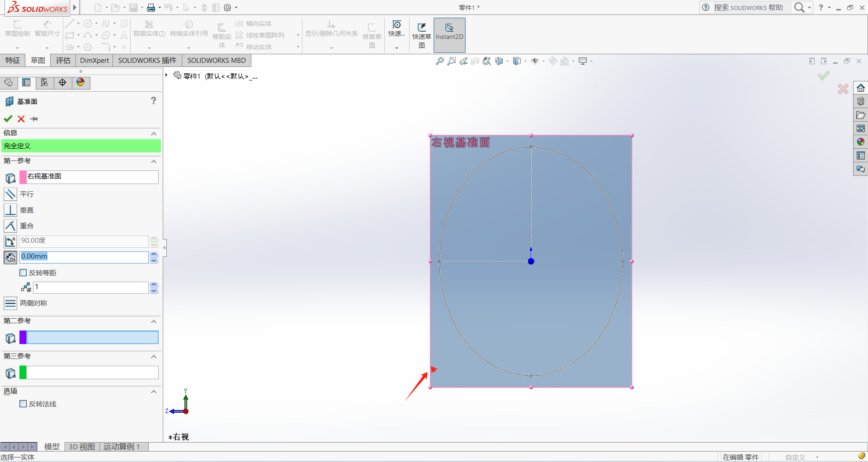Show help for plane property manager
Image resolution: width=868 pixels, height=462 pixels.
[154, 100]
